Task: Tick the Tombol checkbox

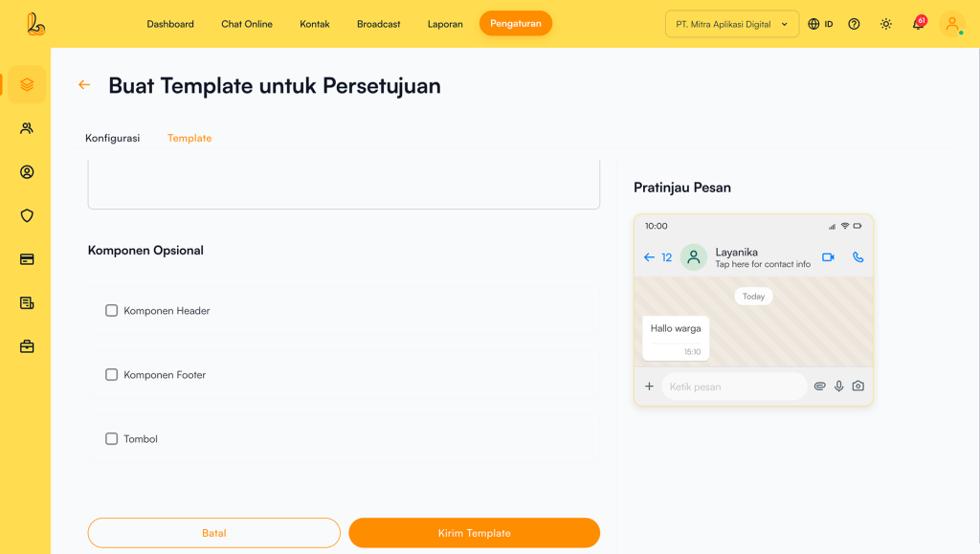Action: (x=112, y=439)
